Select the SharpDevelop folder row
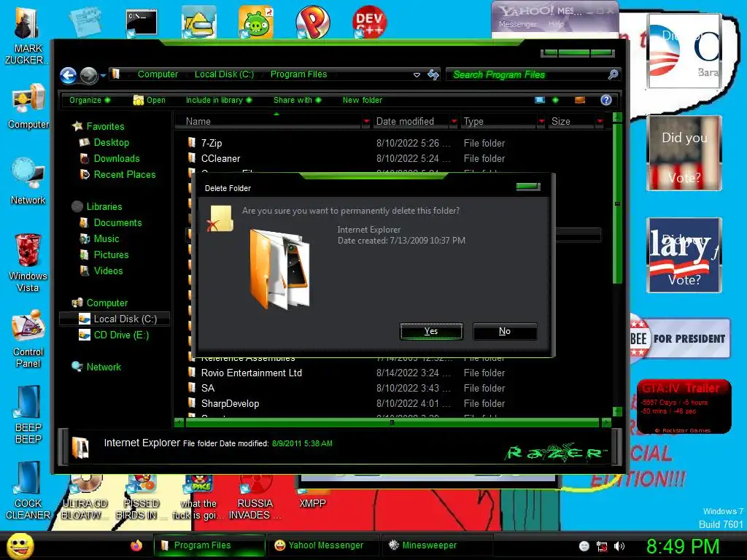Image resolution: width=747 pixels, height=560 pixels. [394, 403]
